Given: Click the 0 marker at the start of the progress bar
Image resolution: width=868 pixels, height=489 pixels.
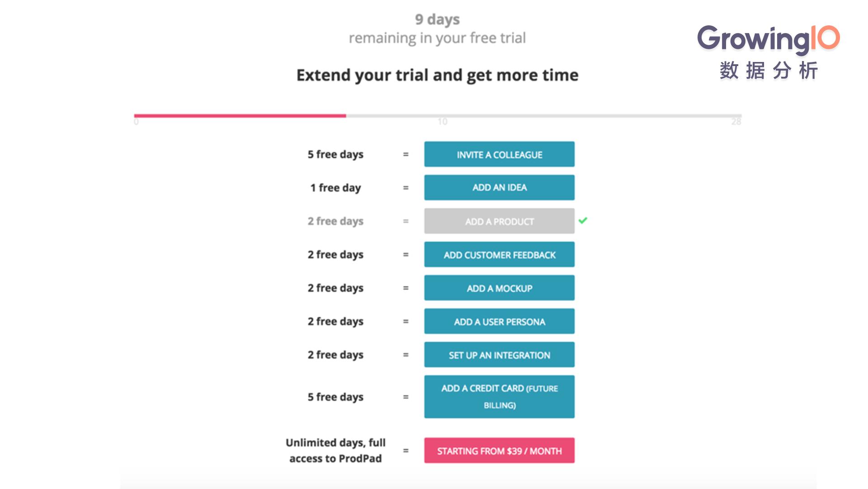Looking at the screenshot, I should tap(136, 122).
